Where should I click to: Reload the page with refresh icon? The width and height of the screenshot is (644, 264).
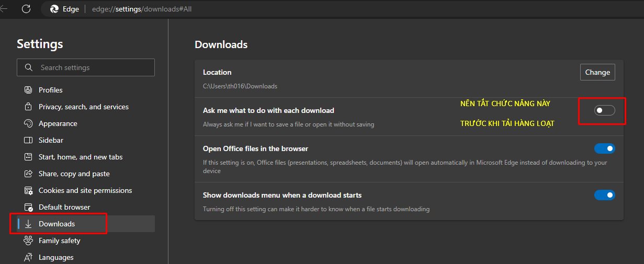(x=26, y=9)
